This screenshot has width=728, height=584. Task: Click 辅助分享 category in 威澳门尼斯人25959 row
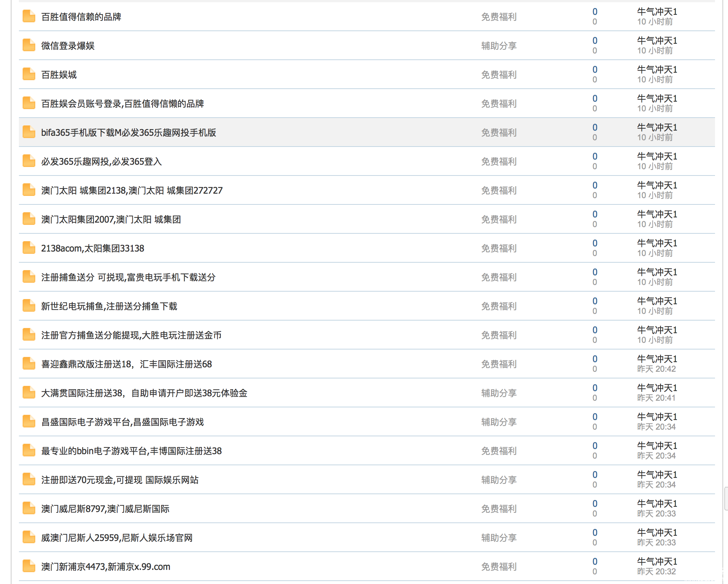pyautogui.click(x=499, y=538)
